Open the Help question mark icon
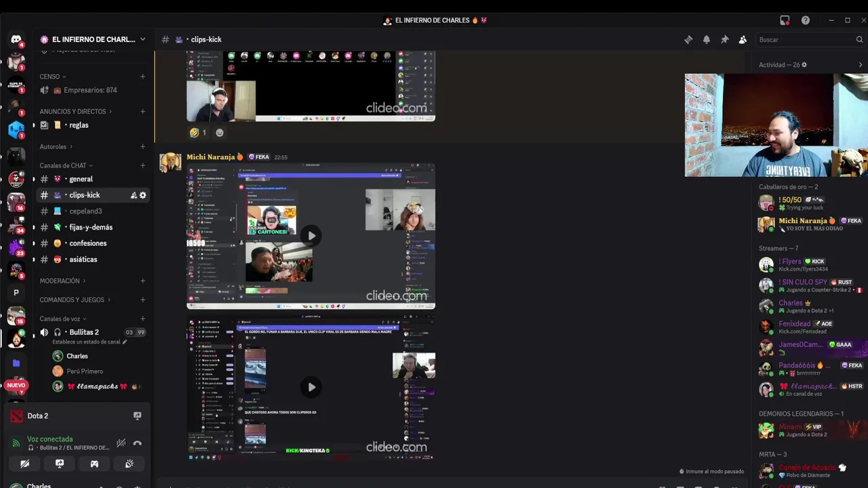Screen dimensions: 868x488 point(806,20)
